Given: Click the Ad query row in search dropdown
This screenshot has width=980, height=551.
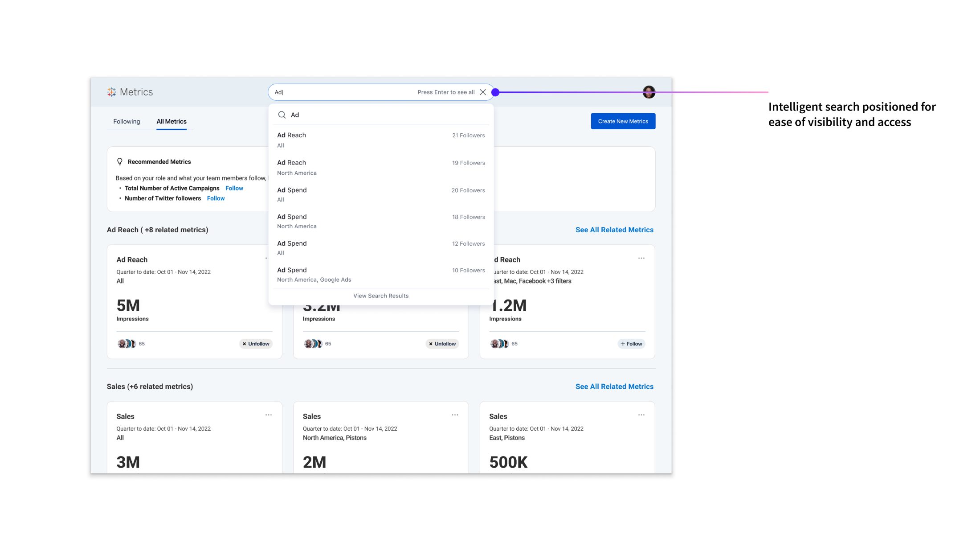Looking at the screenshot, I should pos(381,115).
